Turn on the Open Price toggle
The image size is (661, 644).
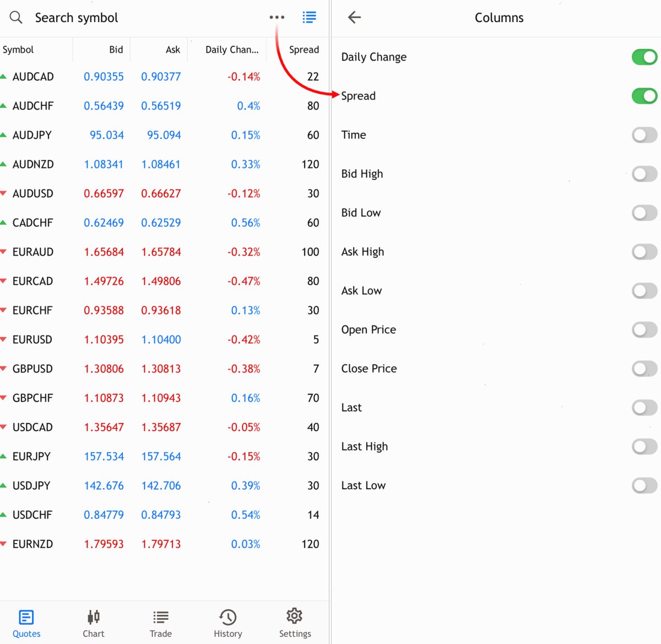pyautogui.click(x=644, y=329)
